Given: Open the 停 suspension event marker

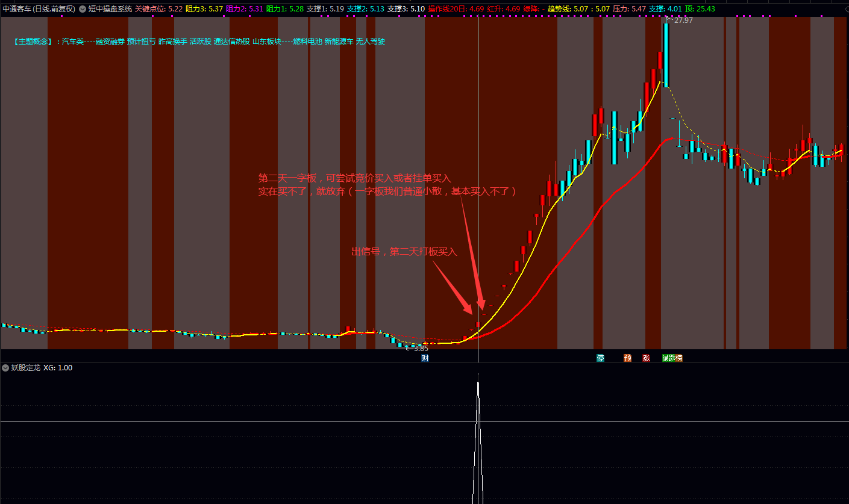Looking at the screenshot, I should click(x=601, y=358).
